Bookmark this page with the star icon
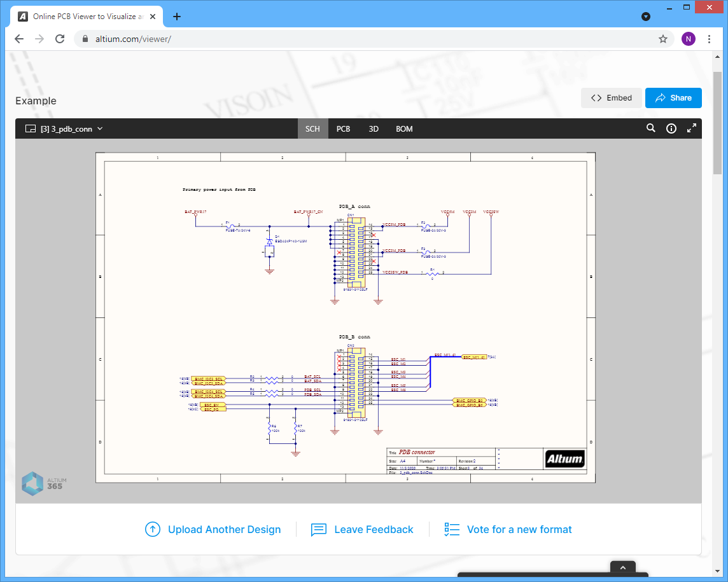 [662, 39]
